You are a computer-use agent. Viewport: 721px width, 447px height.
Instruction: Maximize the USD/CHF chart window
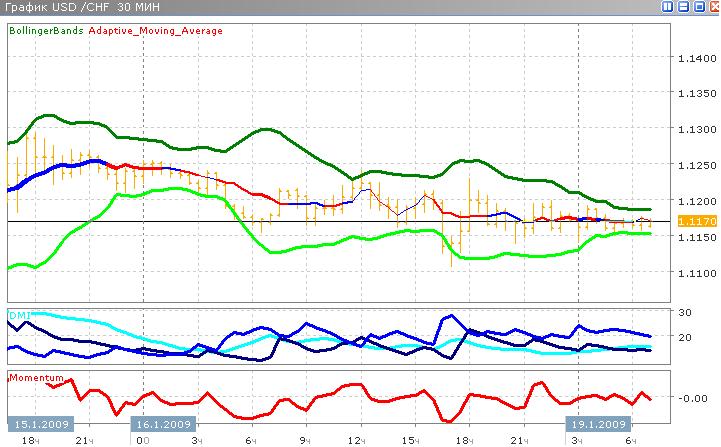[x=698, y=7]
